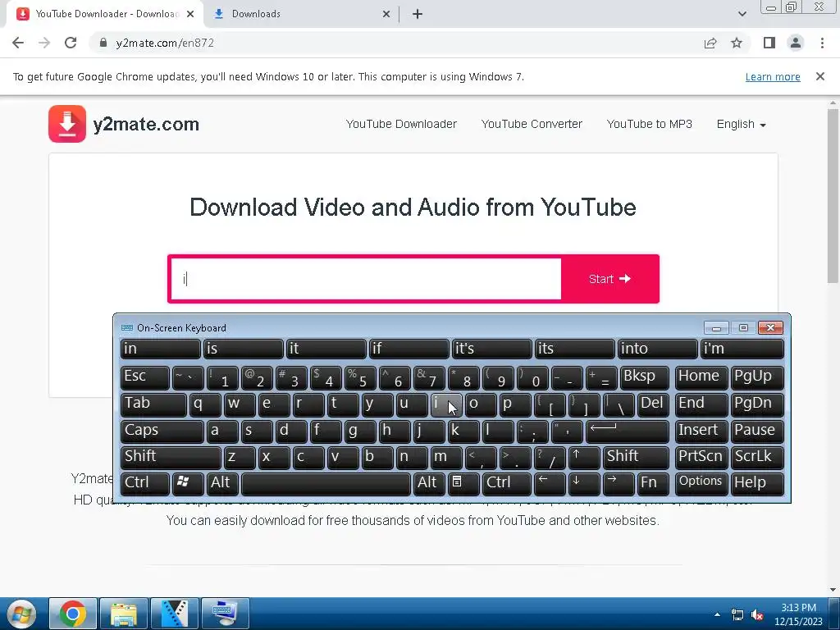Switch to the Downloads browser tab
Viewport: 840px width, 630px height.
coord(302,14)
